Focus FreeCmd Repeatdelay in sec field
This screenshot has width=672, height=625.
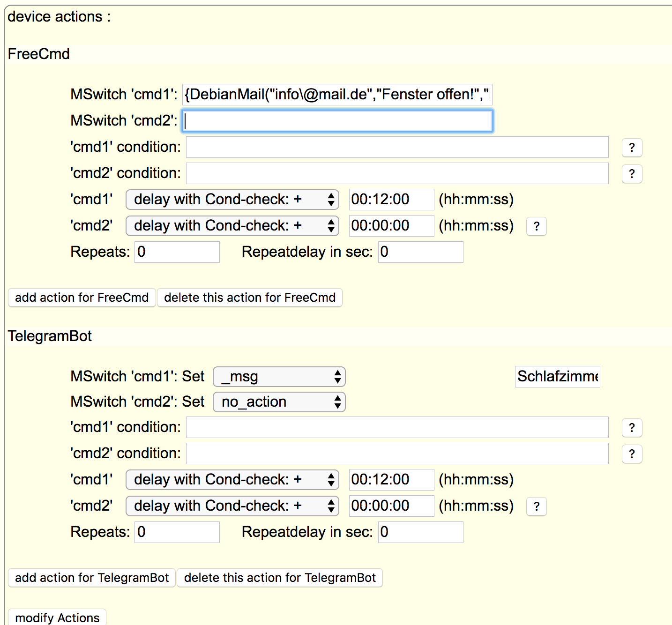(421, 252)
